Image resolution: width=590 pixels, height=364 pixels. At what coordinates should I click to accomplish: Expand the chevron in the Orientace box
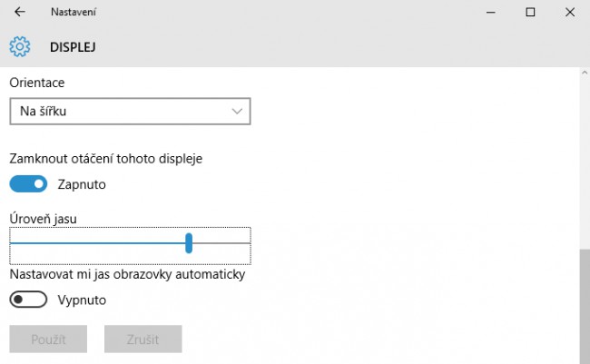coord(237,112)
